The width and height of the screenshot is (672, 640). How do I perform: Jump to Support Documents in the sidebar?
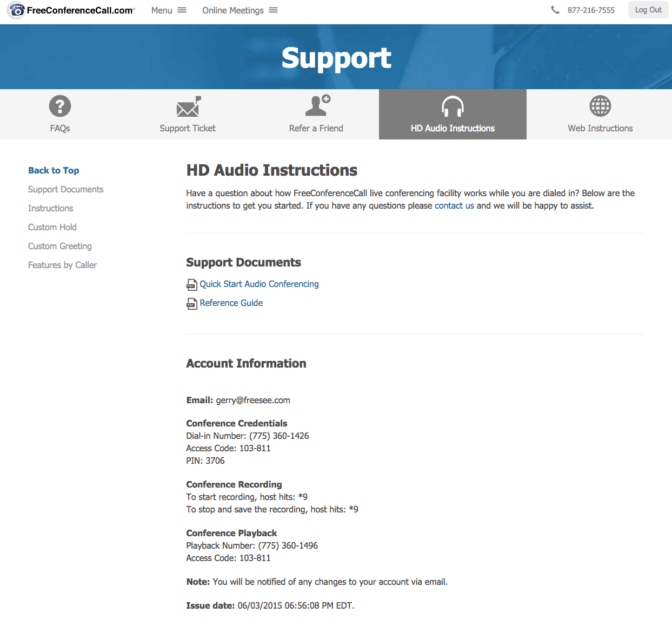(66, 189)
